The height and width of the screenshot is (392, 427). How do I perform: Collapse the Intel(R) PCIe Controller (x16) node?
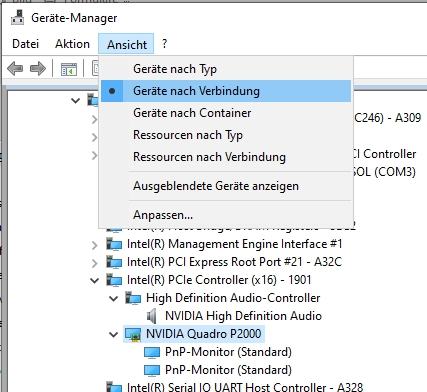95,280
